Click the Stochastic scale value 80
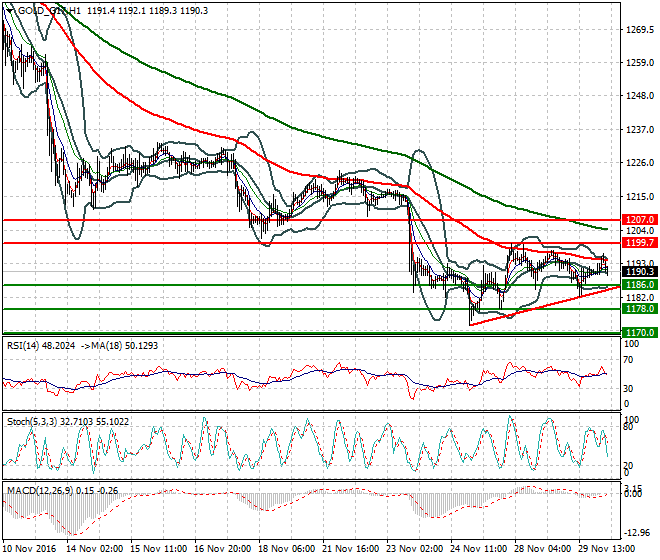Screen dimensions: 660x560 pyautogui.click(x=628, y=427)
